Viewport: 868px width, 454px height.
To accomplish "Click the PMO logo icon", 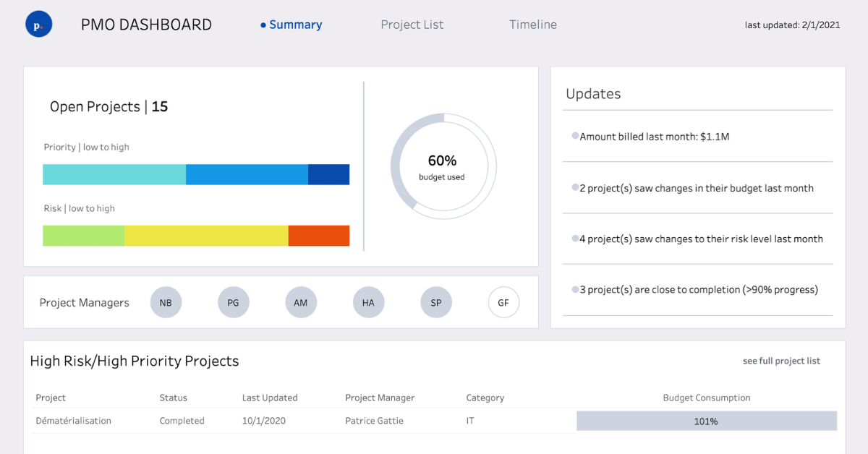I will point(38,23).
